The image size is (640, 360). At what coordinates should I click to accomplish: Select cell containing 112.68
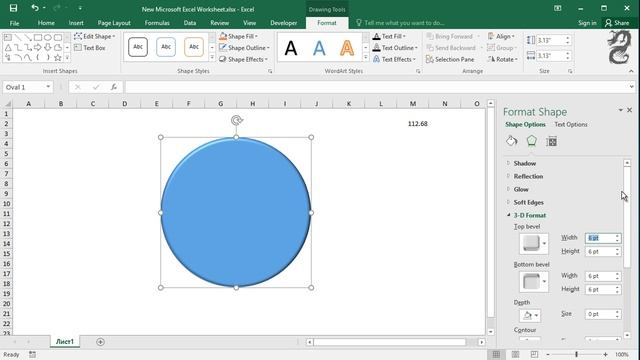pos(413,124)
